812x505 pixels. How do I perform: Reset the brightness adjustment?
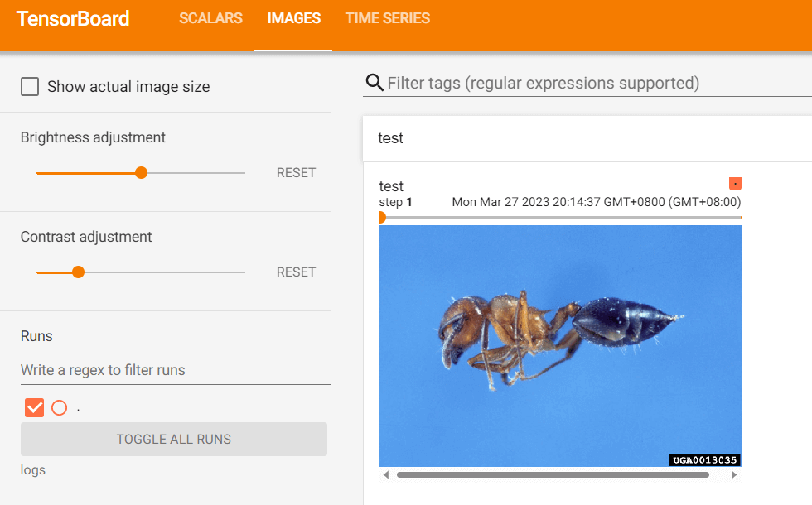click(296, 173)
